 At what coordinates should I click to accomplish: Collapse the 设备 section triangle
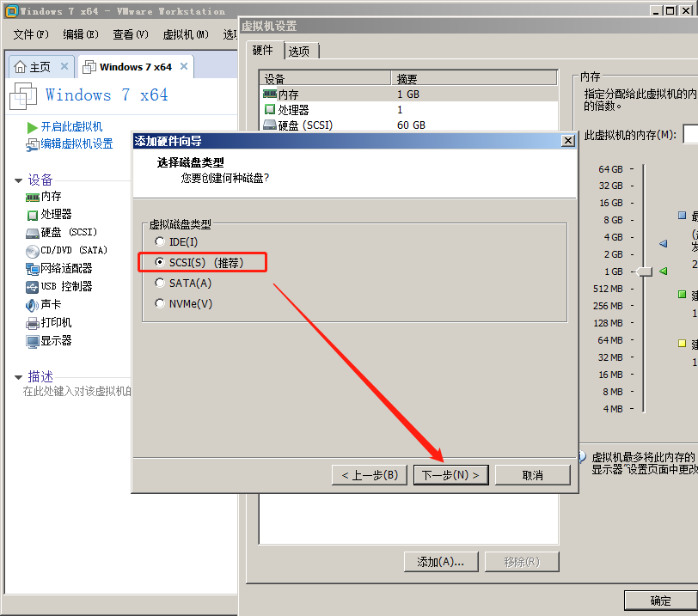(18, 180)
